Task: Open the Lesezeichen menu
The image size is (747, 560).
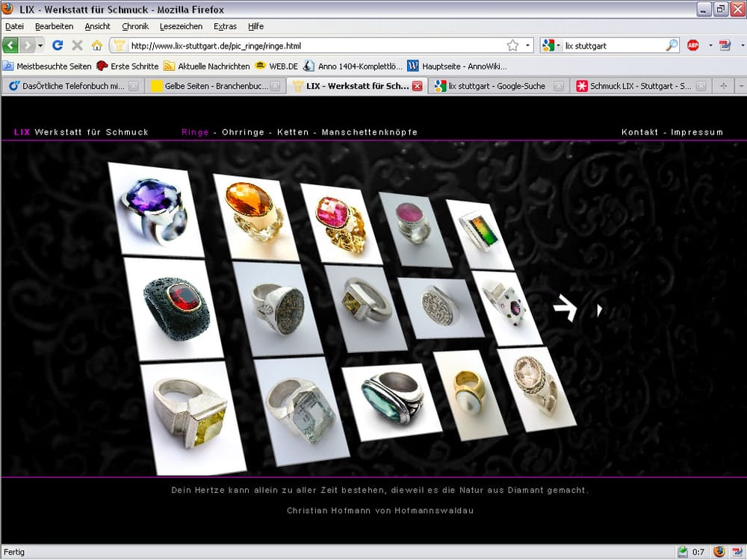Action: (182, 26)
